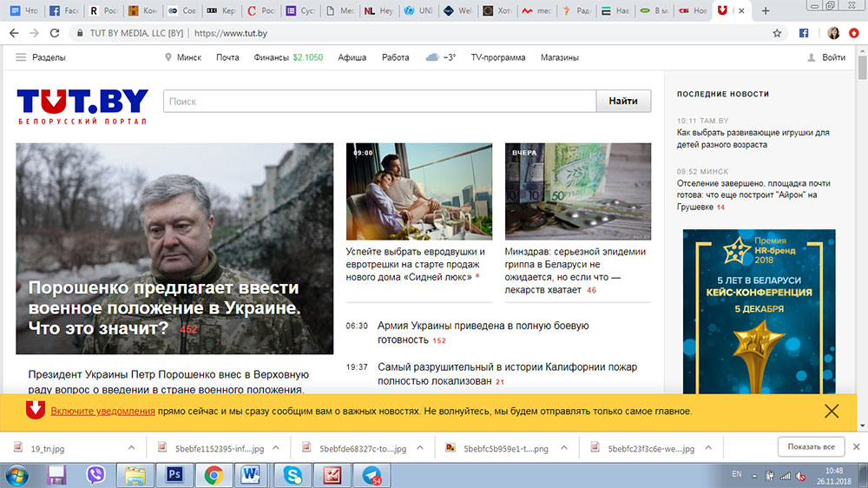The image size is (868, 488).
Task: Switch to the Facebook browser tab
Action: click(x=63, y=11)
